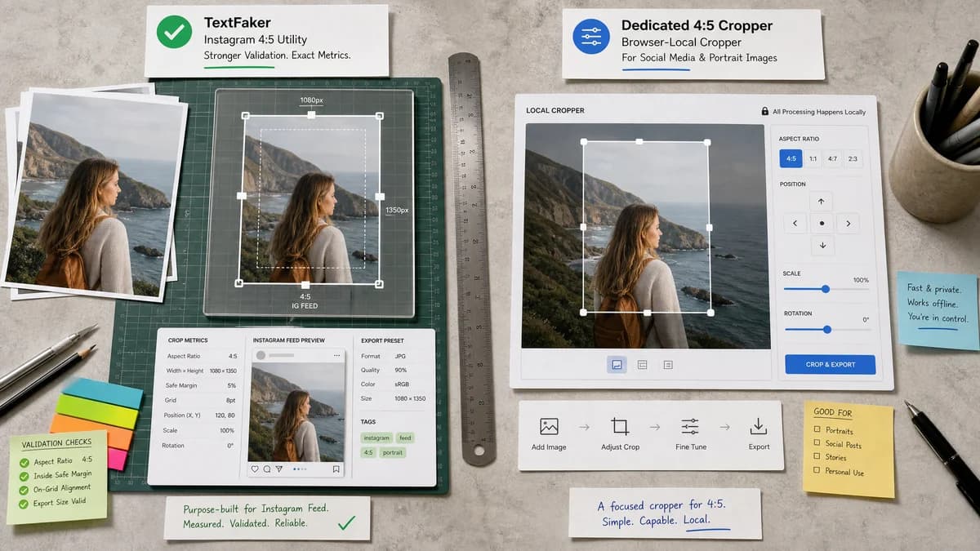The width and height of the screenshot is (980, 551).
Task: Select the 2:3 aspect ratio button
Action: pos(853,158)
